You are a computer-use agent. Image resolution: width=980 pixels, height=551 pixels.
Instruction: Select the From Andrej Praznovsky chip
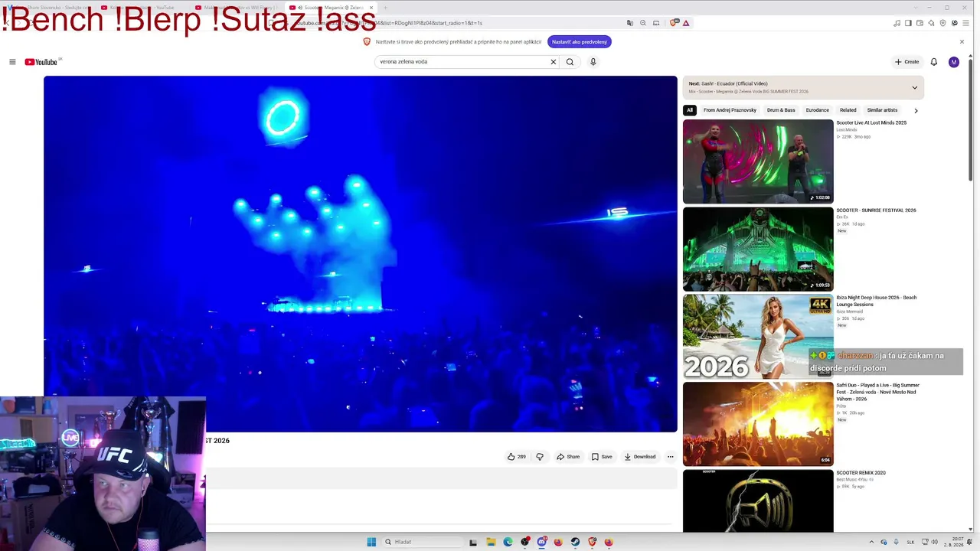click(730, 110)
